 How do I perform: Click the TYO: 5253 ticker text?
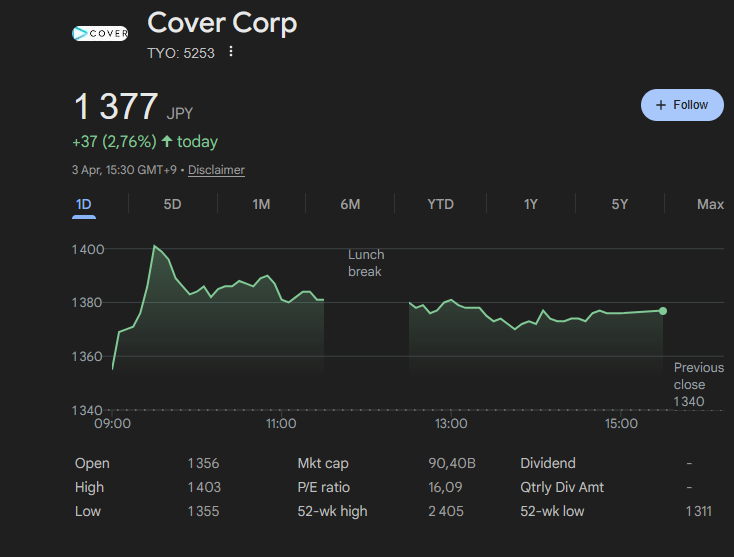click(181, 53)
